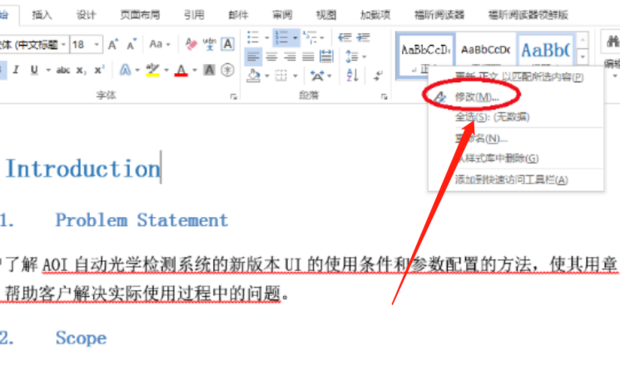Click the Enclose Characters circle icon
This screenshot has height=370, width=620.
pos(228,70)
